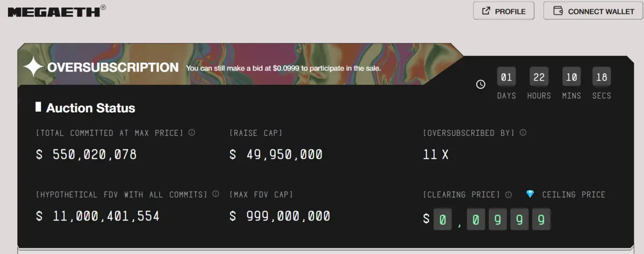Click the 11 X oversubscribed value
The width and height of the screenshot is (644, 254).
(436, 155)
